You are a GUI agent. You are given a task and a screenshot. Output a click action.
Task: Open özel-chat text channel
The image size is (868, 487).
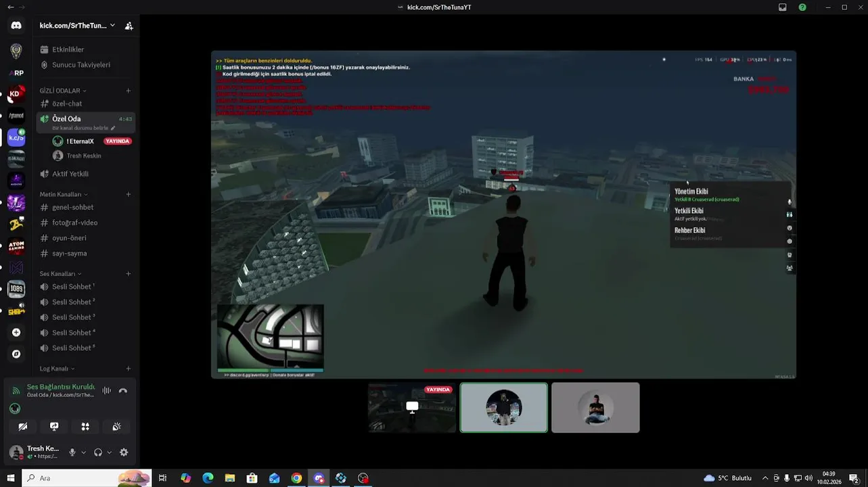coord(85,103)
